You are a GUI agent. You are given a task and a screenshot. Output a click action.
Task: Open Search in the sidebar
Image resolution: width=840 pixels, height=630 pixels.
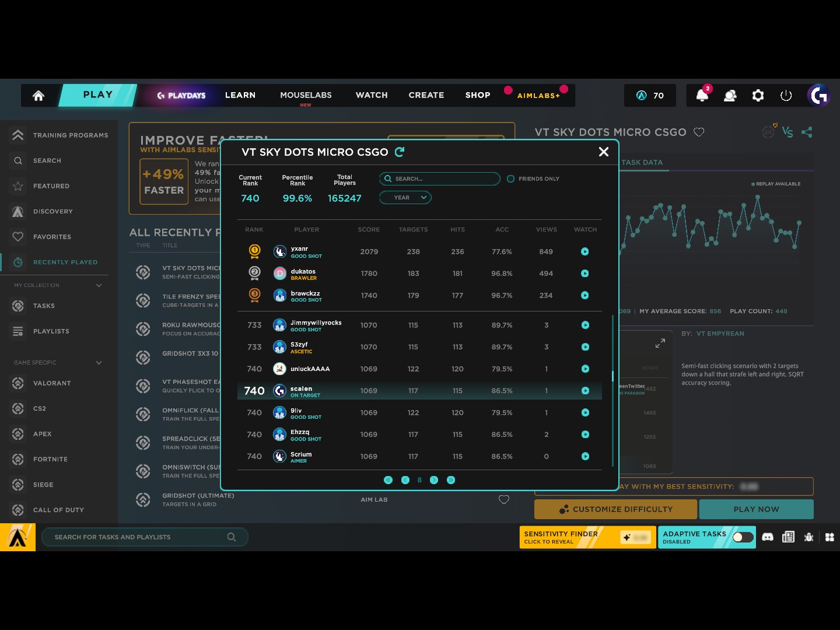point(36,161)
